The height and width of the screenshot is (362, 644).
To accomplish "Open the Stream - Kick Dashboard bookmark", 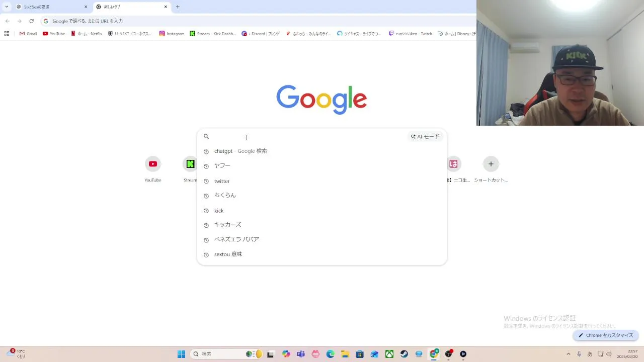I will [213, 34].
